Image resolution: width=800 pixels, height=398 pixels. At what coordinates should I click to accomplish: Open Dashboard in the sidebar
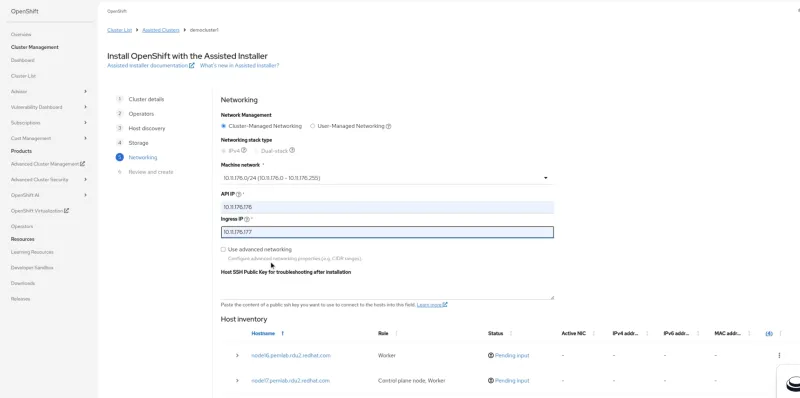tap(22, 60)
